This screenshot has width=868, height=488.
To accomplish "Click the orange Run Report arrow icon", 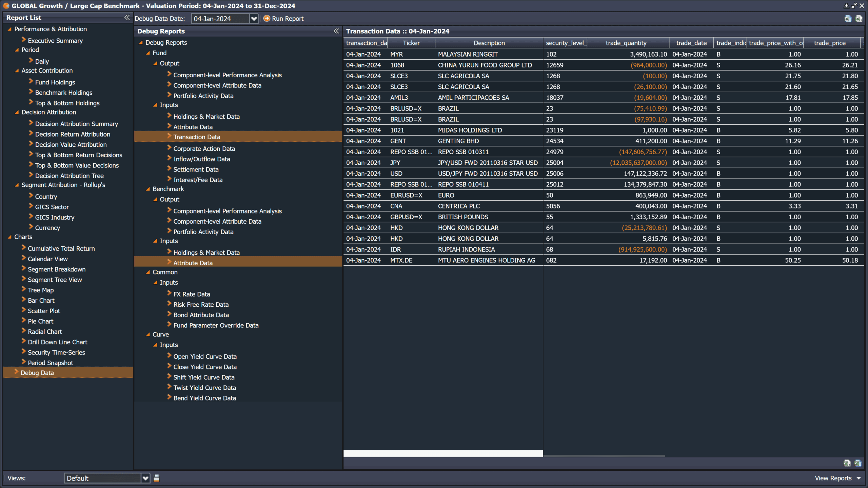I will click(x=267, y=19).
